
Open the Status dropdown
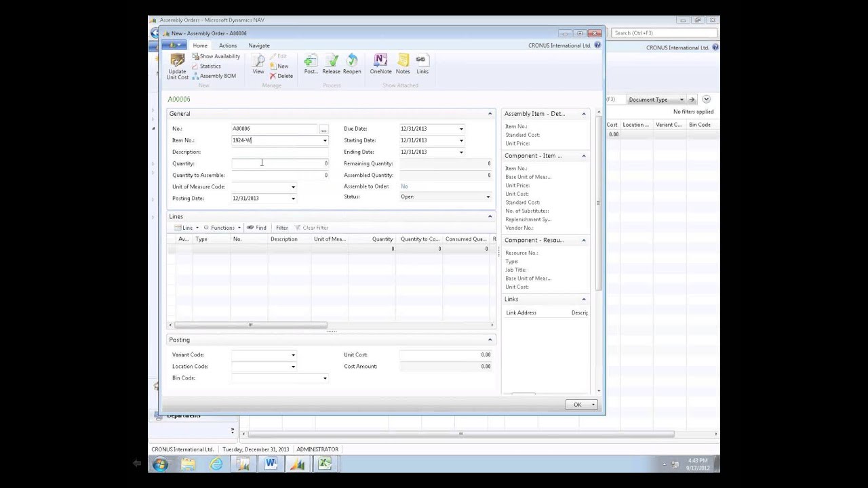pos(488,197)
